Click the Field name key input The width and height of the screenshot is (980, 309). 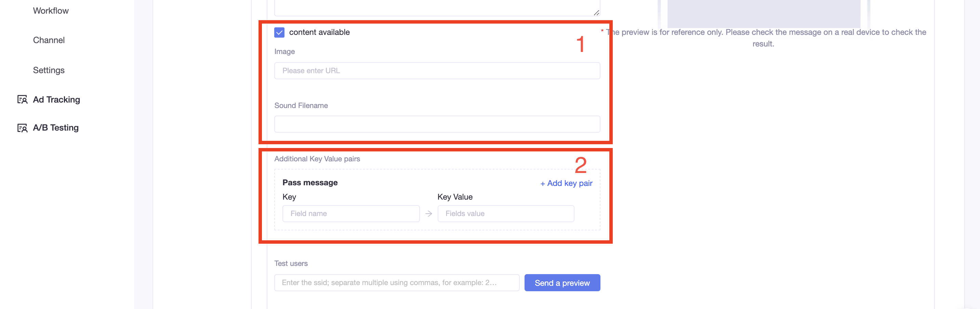coord(351,214)
